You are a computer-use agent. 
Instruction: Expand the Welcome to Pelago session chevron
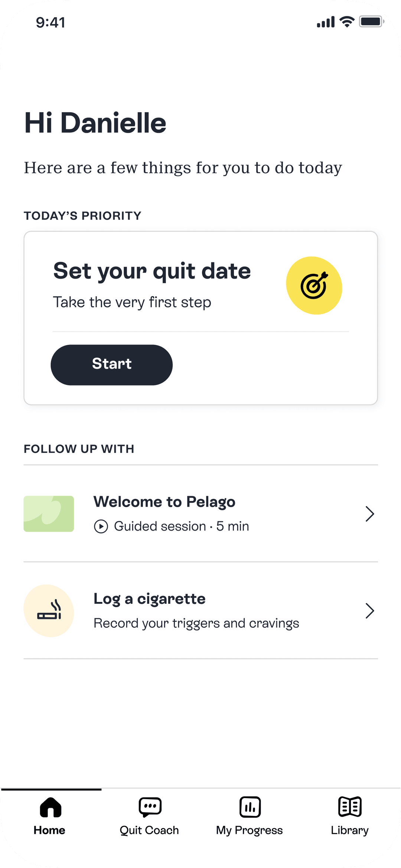[370, 514]
